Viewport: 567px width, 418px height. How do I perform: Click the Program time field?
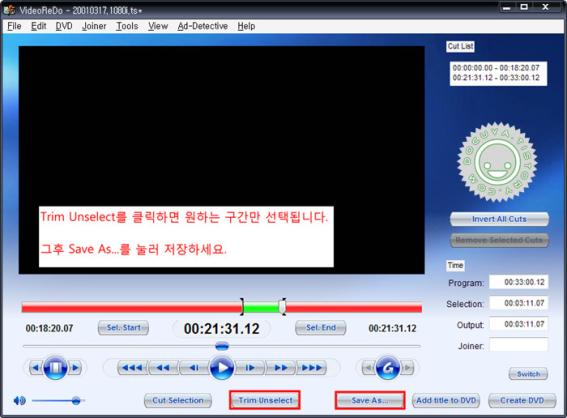tap(519, 282)
